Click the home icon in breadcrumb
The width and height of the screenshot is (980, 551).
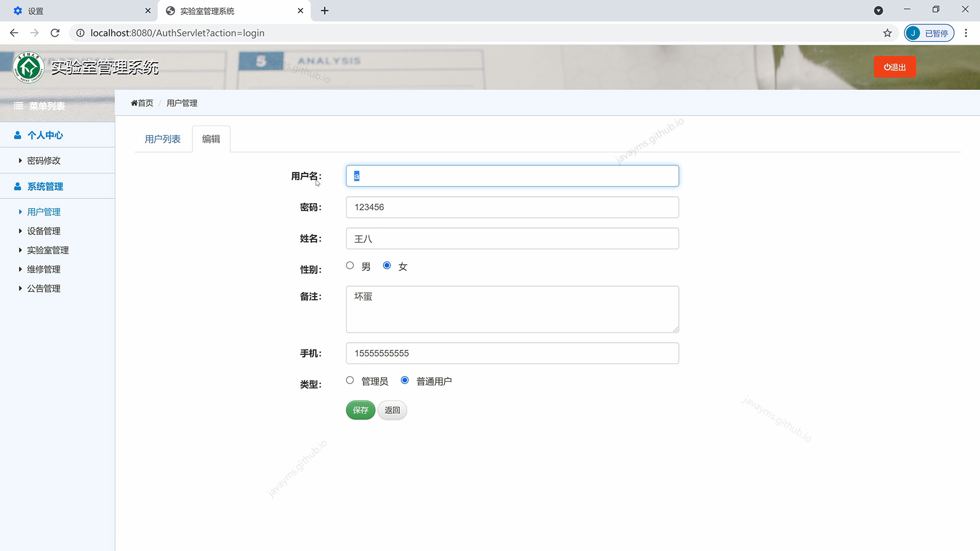134,103
